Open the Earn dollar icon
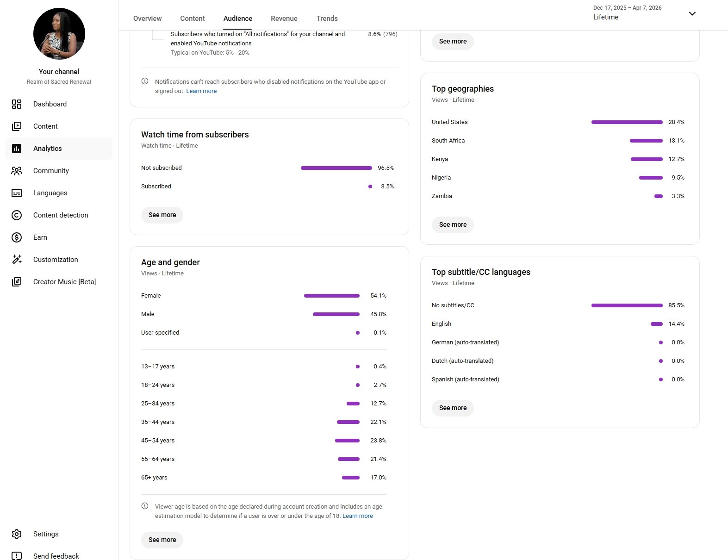 click(x=17, y=237)
